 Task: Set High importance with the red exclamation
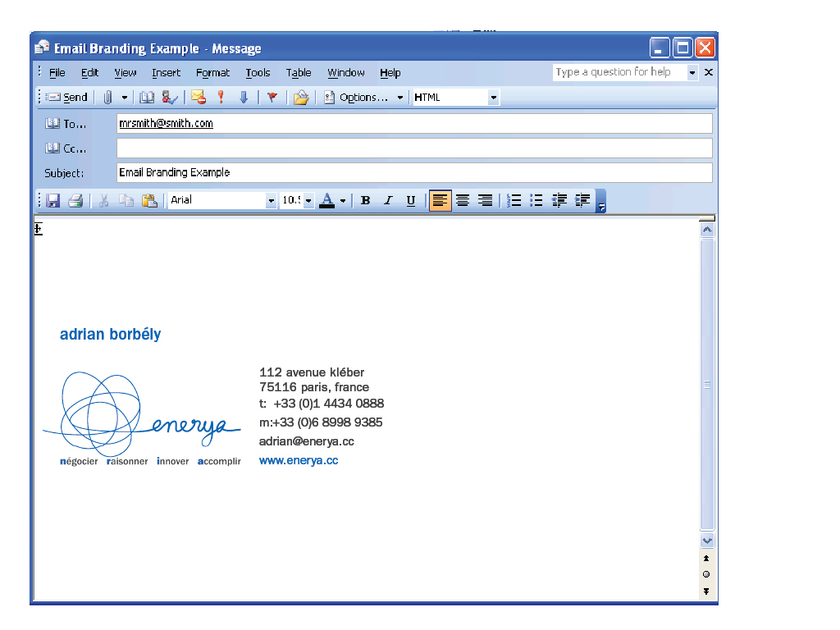point(221,98)
